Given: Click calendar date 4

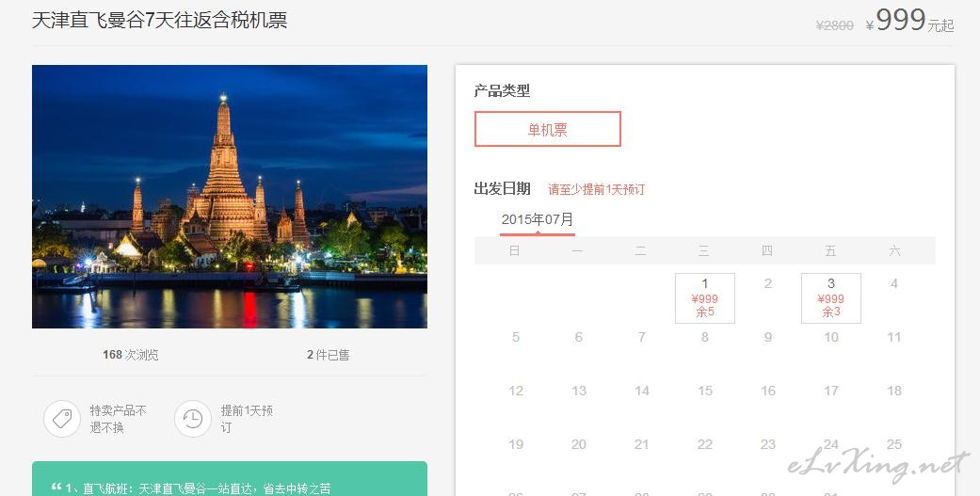Looking at the screenshot, I should 894,283.
